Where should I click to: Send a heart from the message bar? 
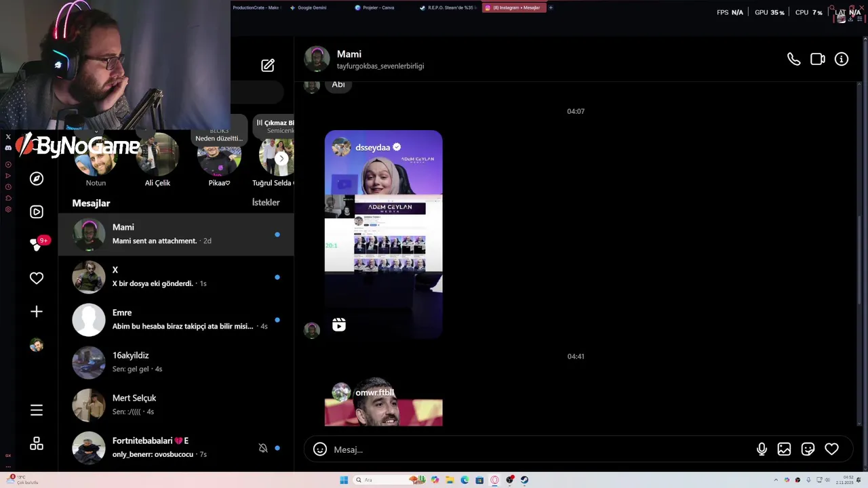point(831,449)
